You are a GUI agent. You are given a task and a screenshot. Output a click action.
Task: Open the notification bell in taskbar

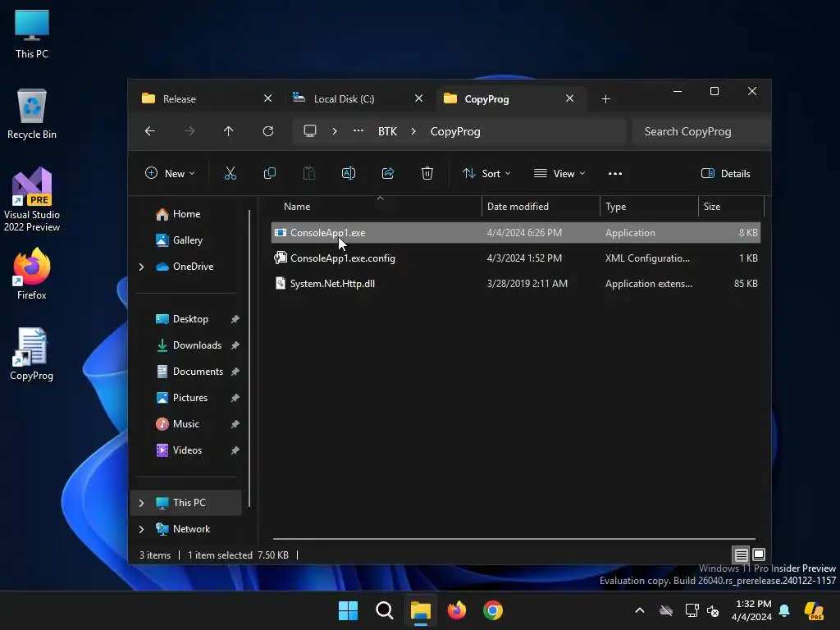click(784, 610)
